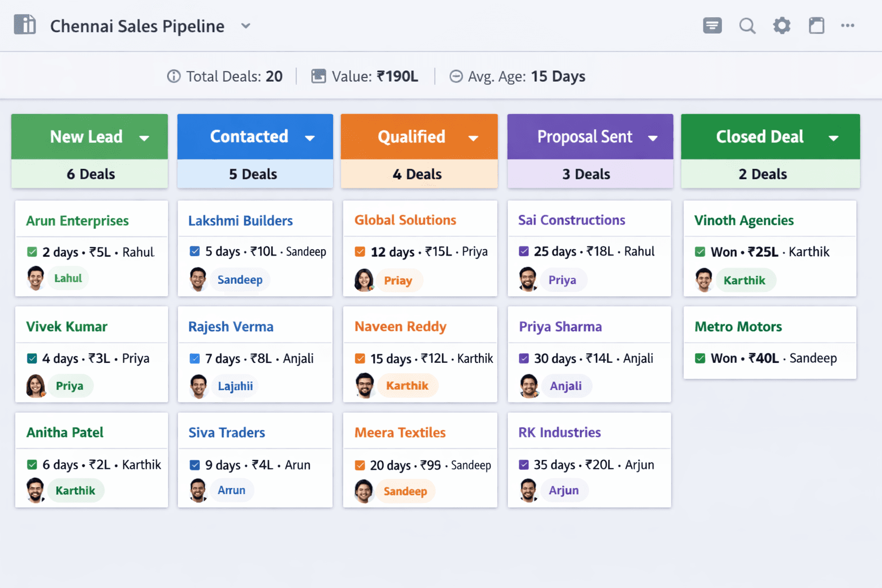Viewport: 882px width, 588px height.
Task: Click the company logo beside pipeline title
Action: 24,25
